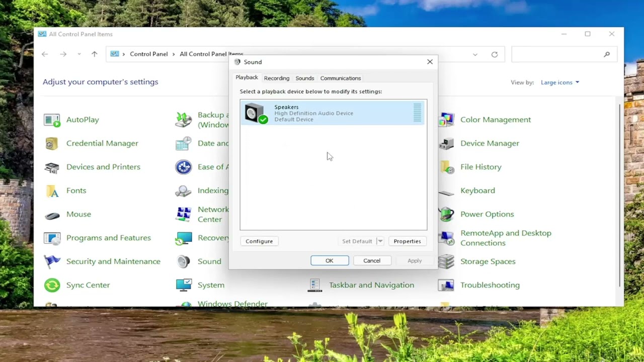The height and width of the screenshot is (362, 644).
Task: Click the Ease of Access icon
Action: pos(184,167)
